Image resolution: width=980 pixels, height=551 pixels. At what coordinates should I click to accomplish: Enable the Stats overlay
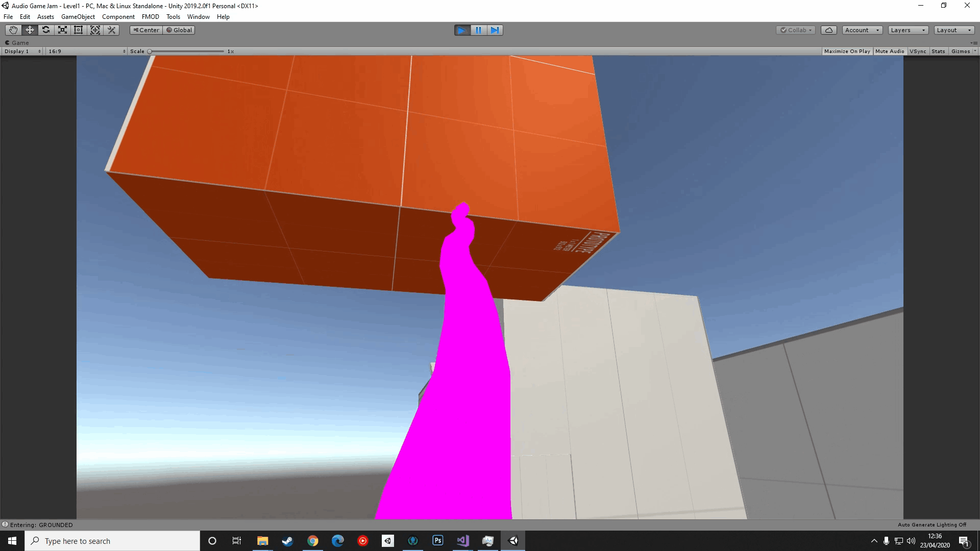pyautogui.click(x=938, y=52)
